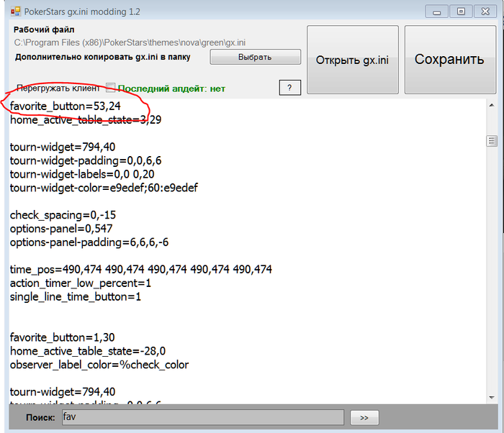Minimize the modding window

[x=436, y=12]
